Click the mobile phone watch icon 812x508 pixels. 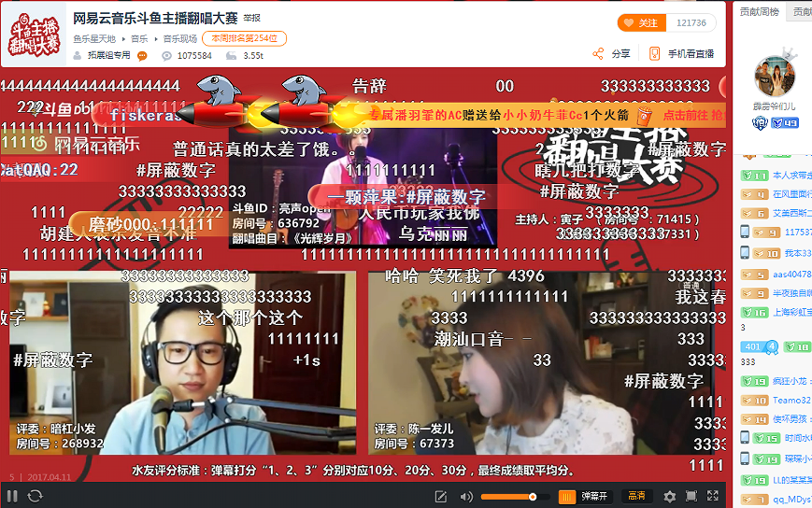(655, 54)
